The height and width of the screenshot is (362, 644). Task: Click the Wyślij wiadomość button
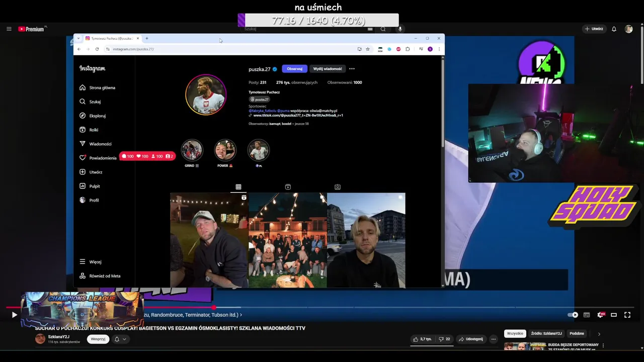point(328,69)
